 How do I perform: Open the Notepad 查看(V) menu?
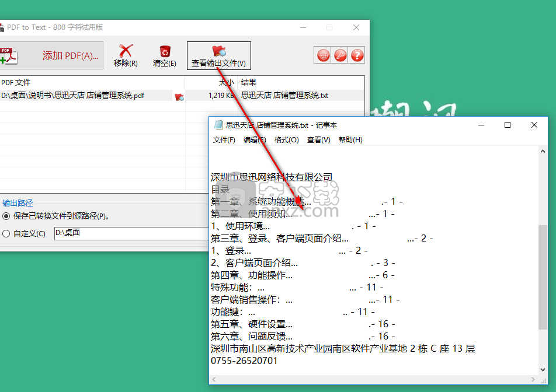coord(318,140)
